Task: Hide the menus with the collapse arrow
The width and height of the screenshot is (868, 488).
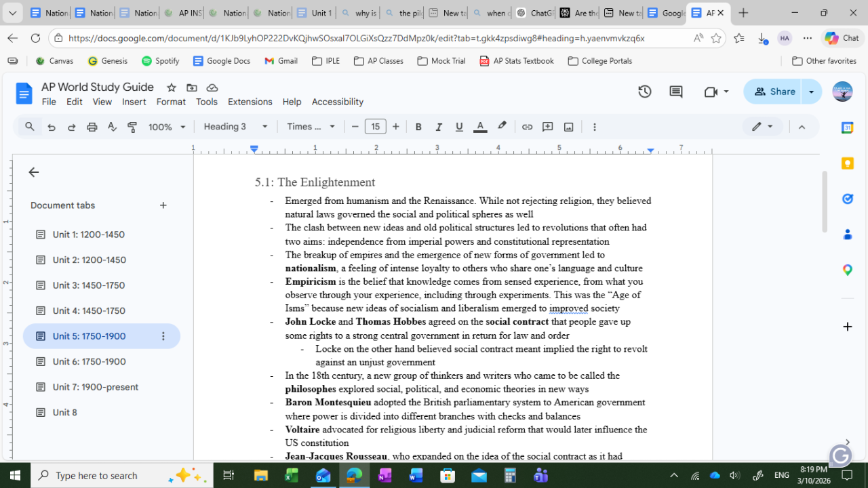Action: click(802, 127)
